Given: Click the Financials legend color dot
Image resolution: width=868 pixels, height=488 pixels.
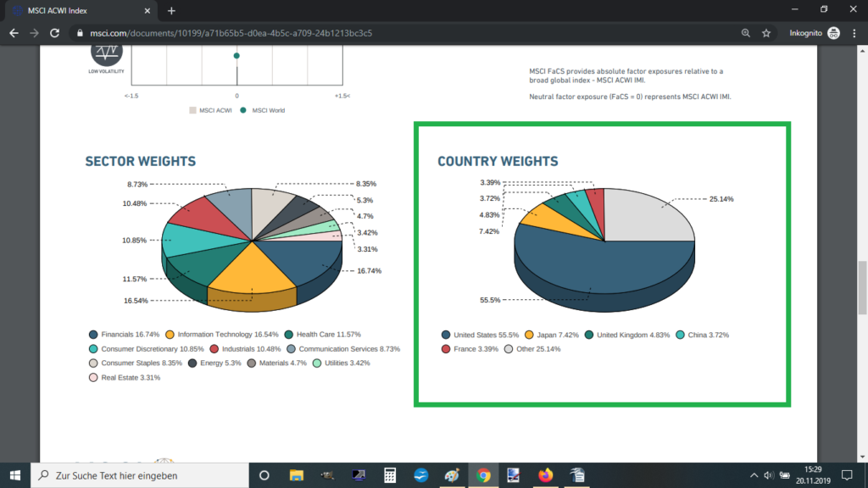Looking at the screenshot, I should tap(93, 335).
